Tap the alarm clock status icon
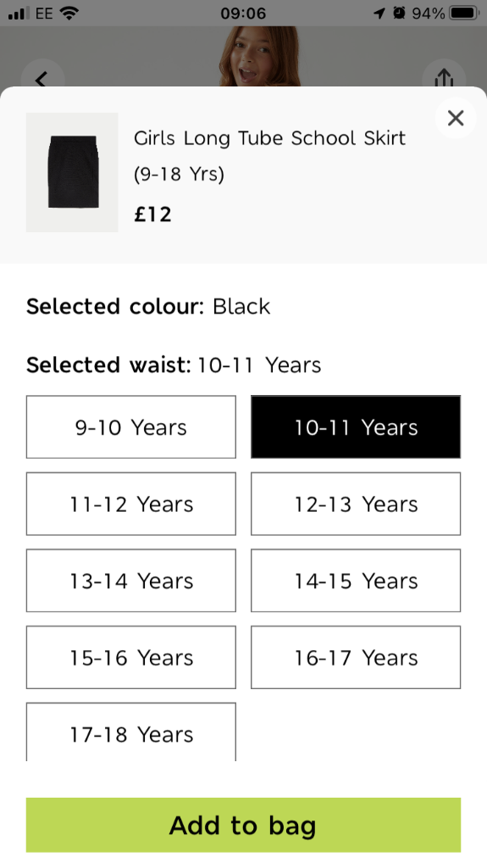Viewport: 487px width, 868px height. pos(399,13)
